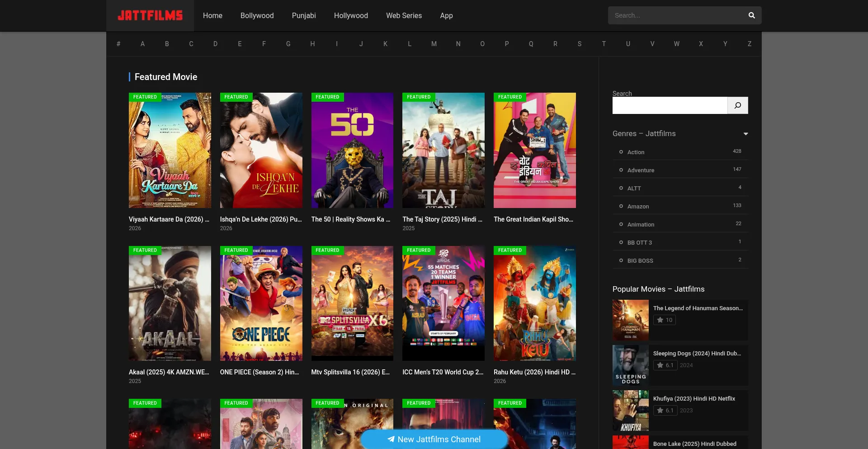The width and height of the screenshot is (868, 449).
Task: Open the Viyaah Kartaare Da poster
Action: click(x=170, y=150)
